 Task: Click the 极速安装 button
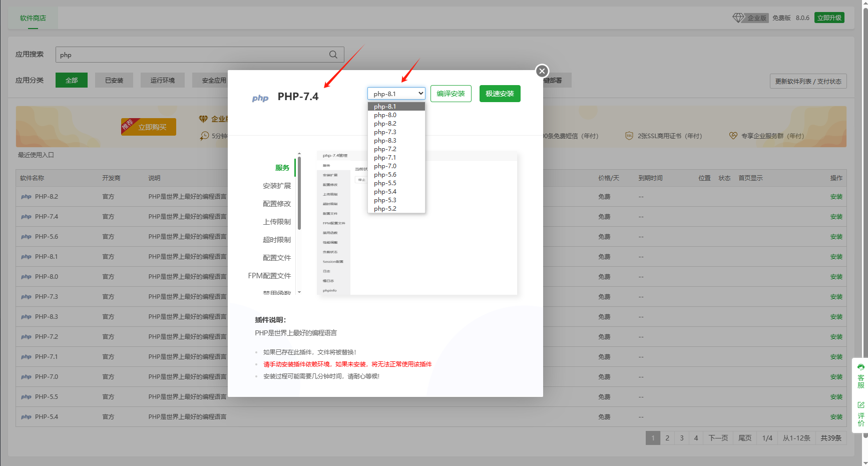click(x=500, y=94)
